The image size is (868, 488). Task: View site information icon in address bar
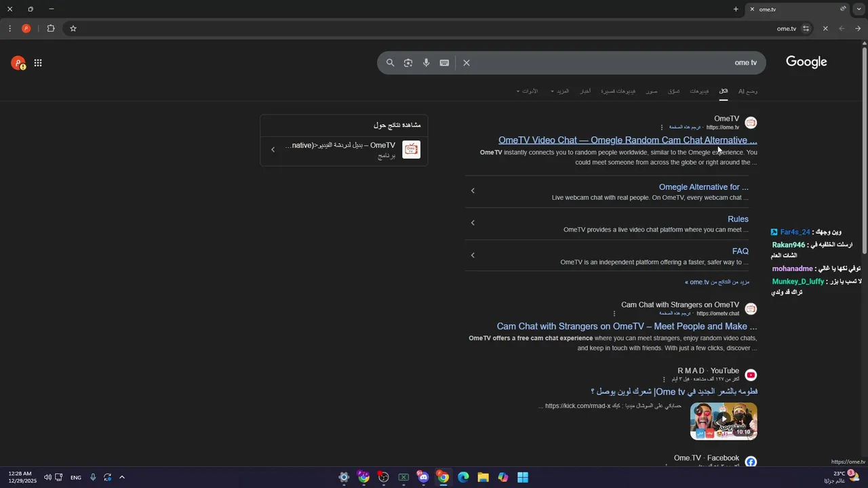(x=806, y=28)
